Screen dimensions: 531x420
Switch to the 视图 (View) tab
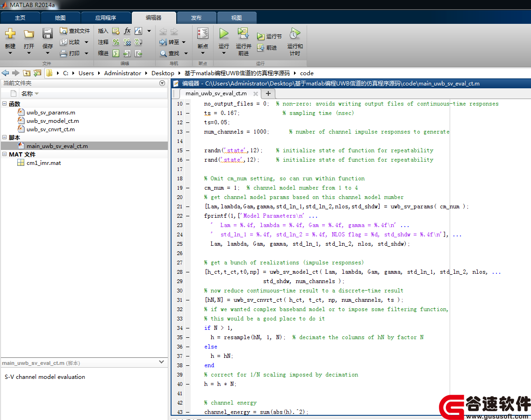237,18
